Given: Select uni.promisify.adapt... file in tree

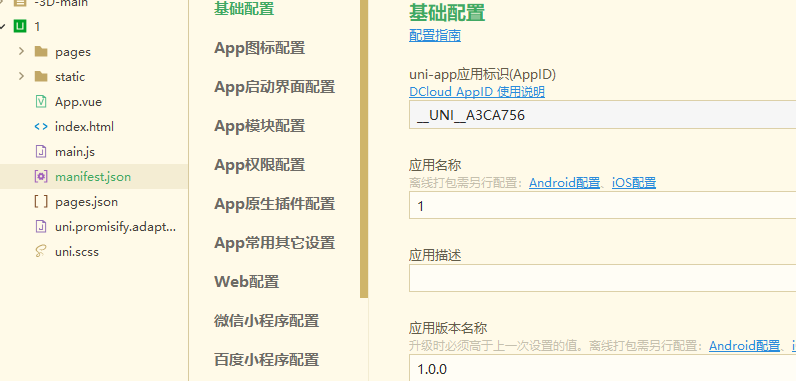Looking at the screenshot, I should (115, 227).
